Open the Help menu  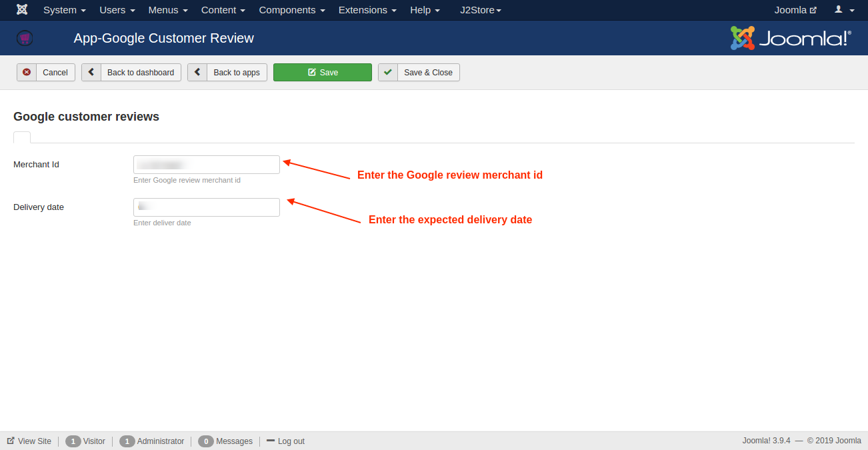coord(425,10)
